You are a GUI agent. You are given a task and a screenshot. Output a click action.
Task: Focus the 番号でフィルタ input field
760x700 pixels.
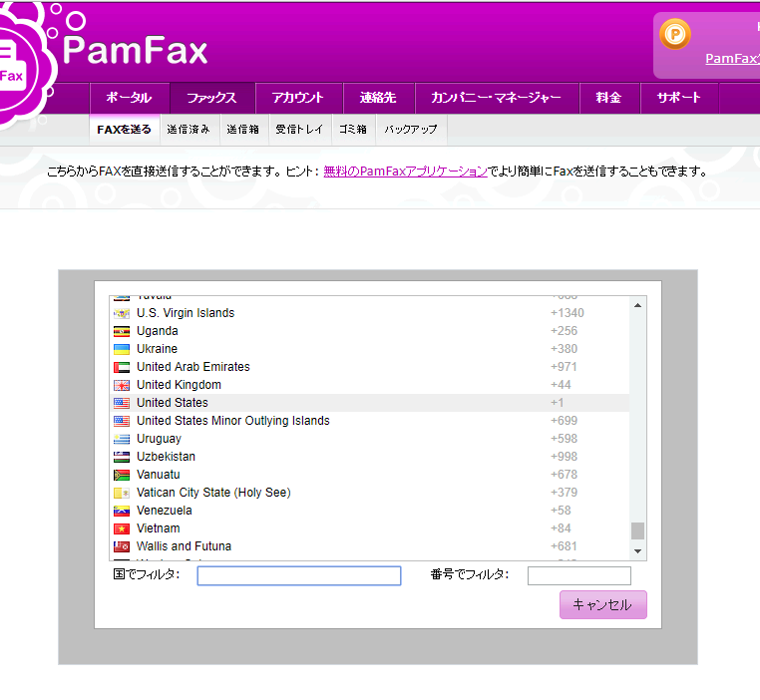tap(578, 575)
